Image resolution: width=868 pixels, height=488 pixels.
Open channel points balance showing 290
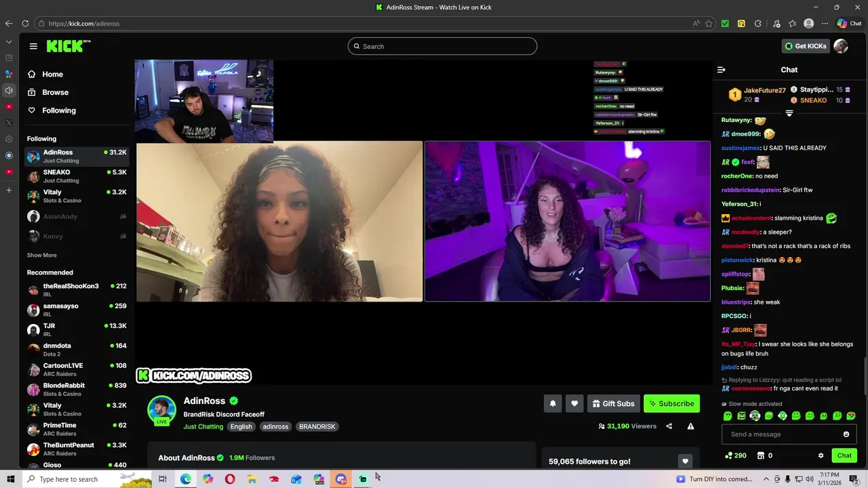736,455
